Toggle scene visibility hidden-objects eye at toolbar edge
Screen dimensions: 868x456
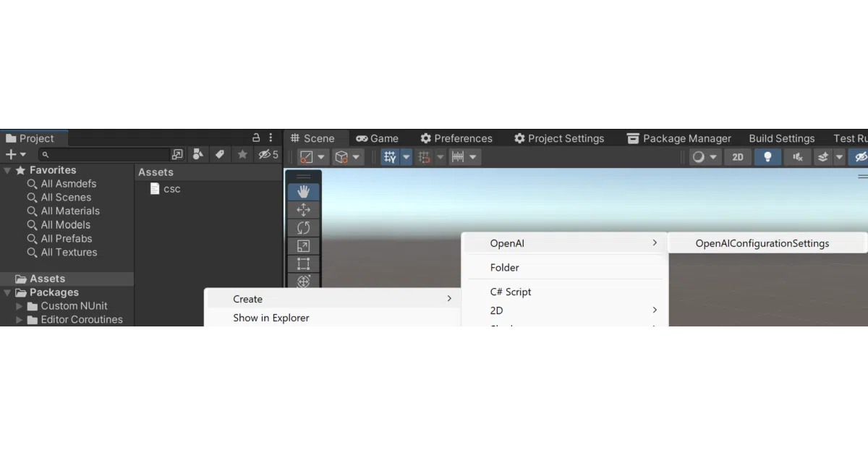860,157
